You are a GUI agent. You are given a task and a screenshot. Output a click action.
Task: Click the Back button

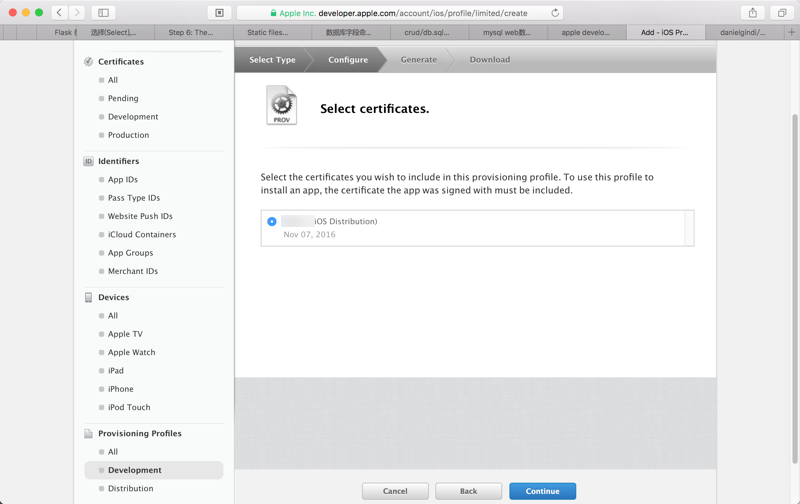click(x=468, y=491)
